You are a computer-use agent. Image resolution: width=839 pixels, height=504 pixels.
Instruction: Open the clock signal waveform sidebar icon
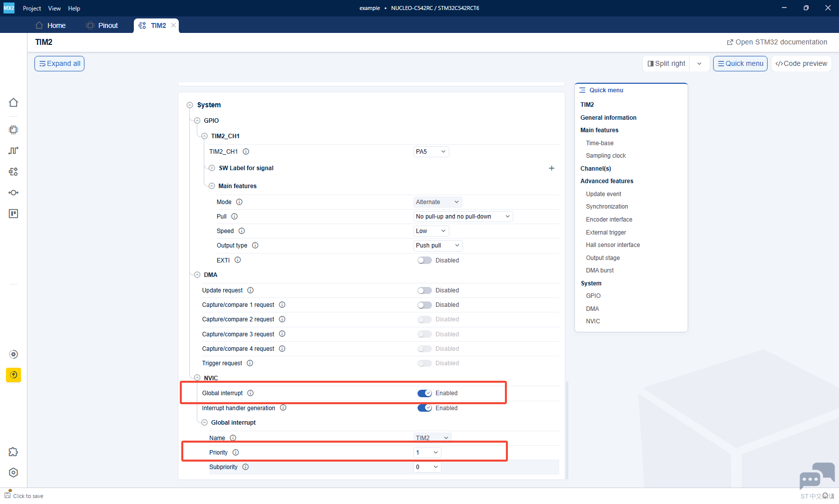click(13, 151)
